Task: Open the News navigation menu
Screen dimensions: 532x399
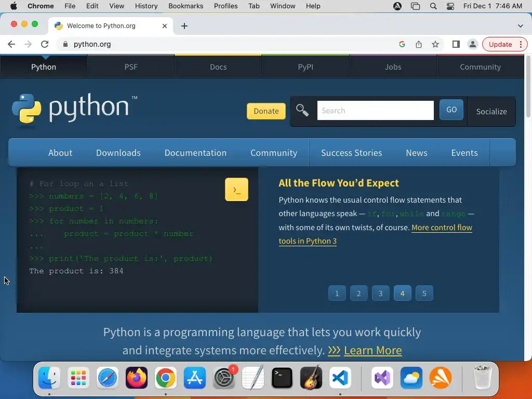Action: [x=417, y=153]
